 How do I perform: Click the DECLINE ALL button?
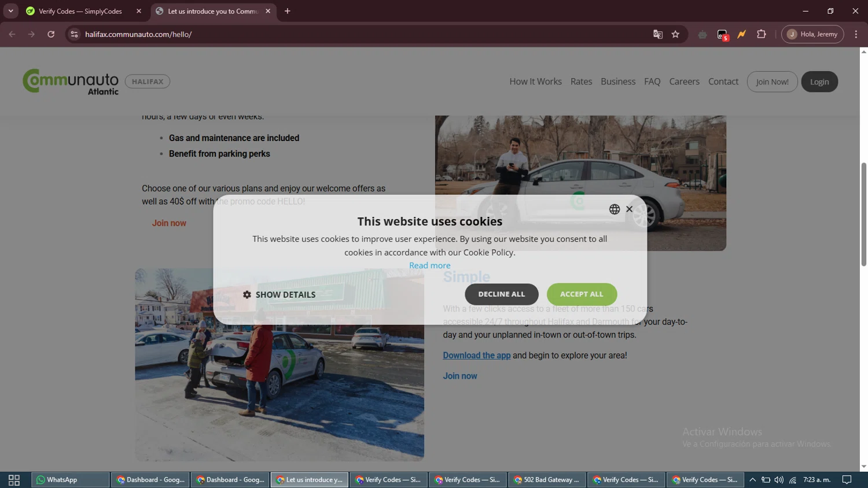click(x=502, y=294)
